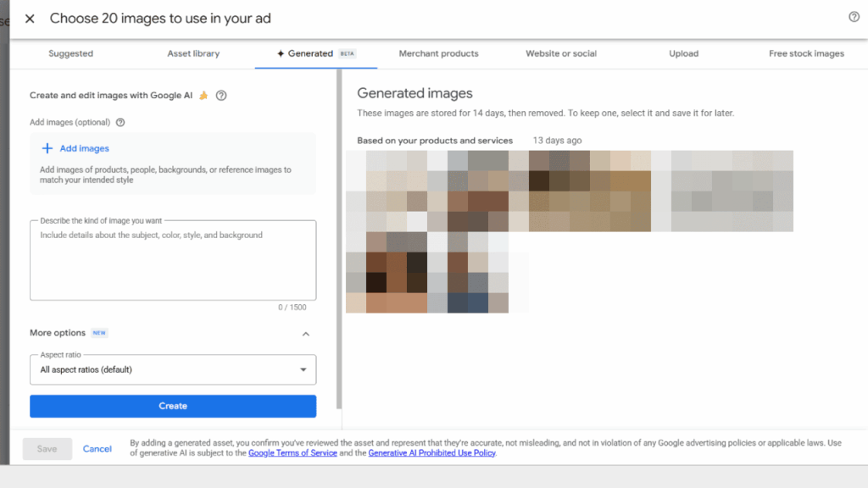The image size is (868, 488).
Task: Browse Free stock images tab
Action: tap(806, 53)
